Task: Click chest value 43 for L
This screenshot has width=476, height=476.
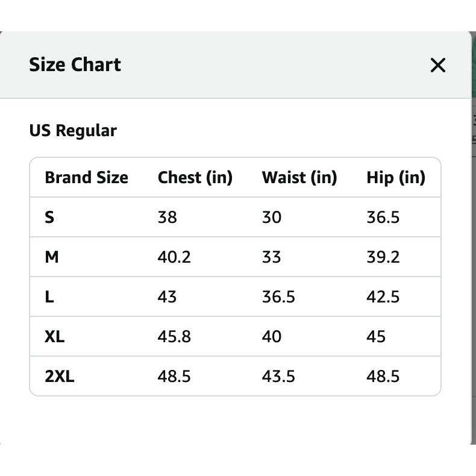Action: click(167, 297)
